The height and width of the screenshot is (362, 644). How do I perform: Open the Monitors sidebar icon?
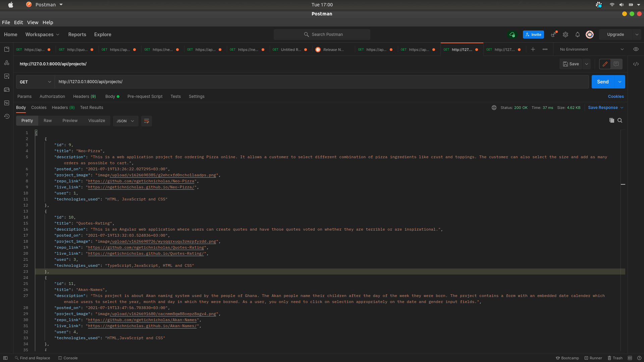7,103
